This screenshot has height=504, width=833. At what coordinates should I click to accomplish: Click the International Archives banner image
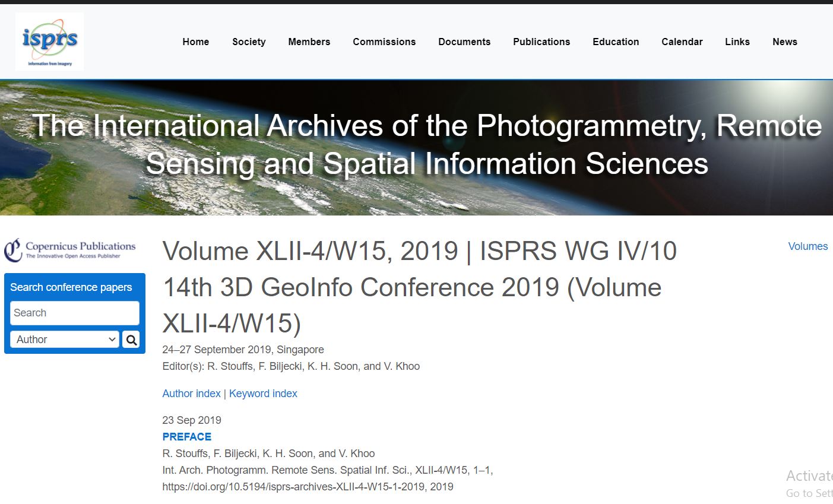tap(416, 147)
